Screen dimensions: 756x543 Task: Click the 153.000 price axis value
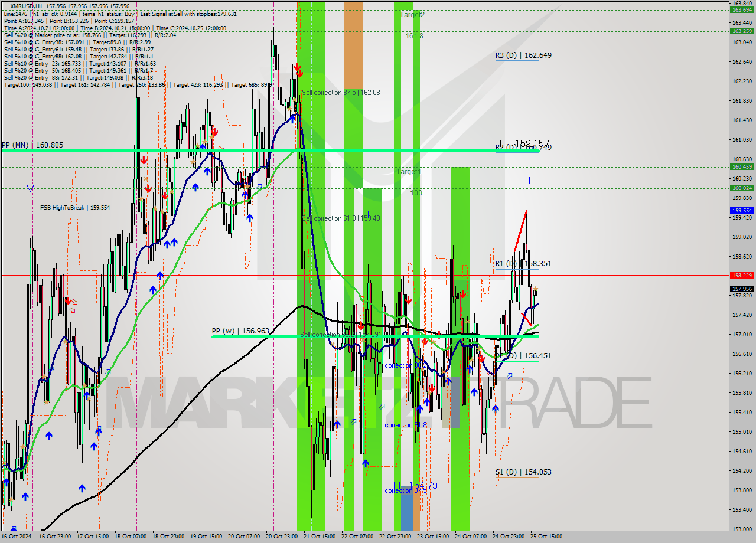click(741, 529)
